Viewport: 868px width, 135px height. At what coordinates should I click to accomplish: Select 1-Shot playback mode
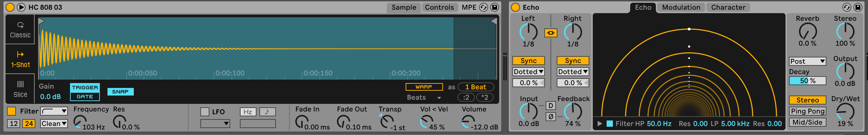tap(20, 59)
